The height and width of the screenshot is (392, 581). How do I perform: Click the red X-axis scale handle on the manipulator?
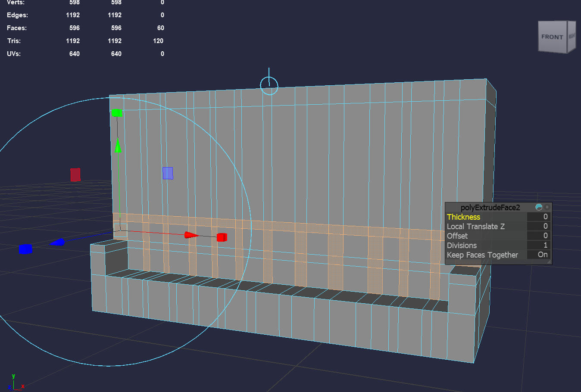tap(222, 237)
